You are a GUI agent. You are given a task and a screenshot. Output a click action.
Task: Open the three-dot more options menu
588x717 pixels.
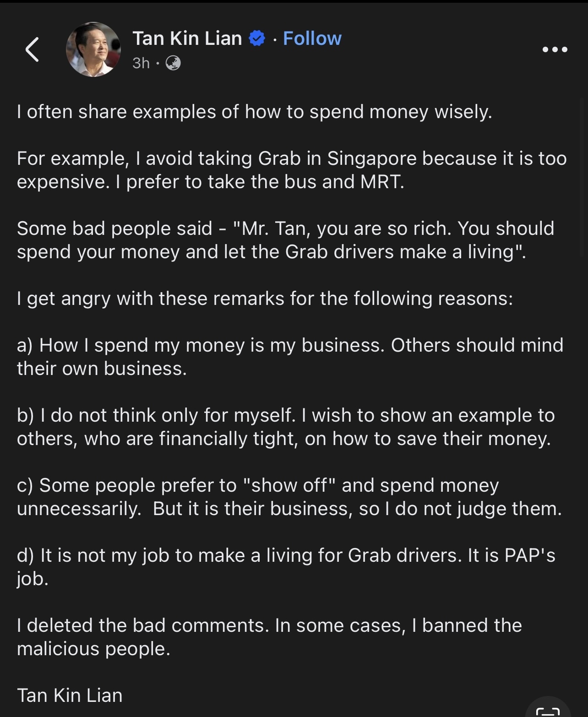[x=555, y=49]
